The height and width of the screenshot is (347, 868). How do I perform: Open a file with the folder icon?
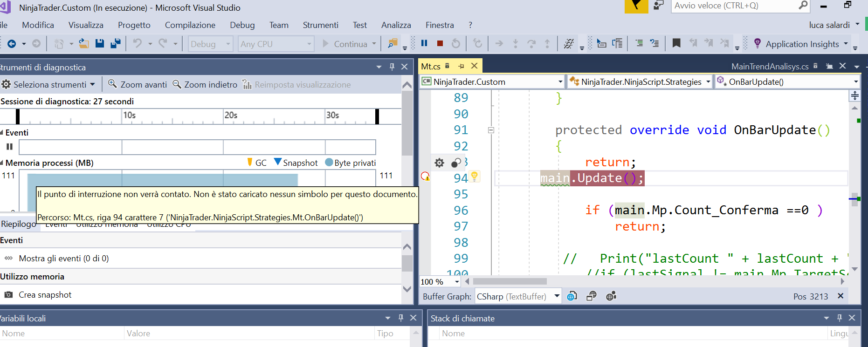tap(84, 44)
